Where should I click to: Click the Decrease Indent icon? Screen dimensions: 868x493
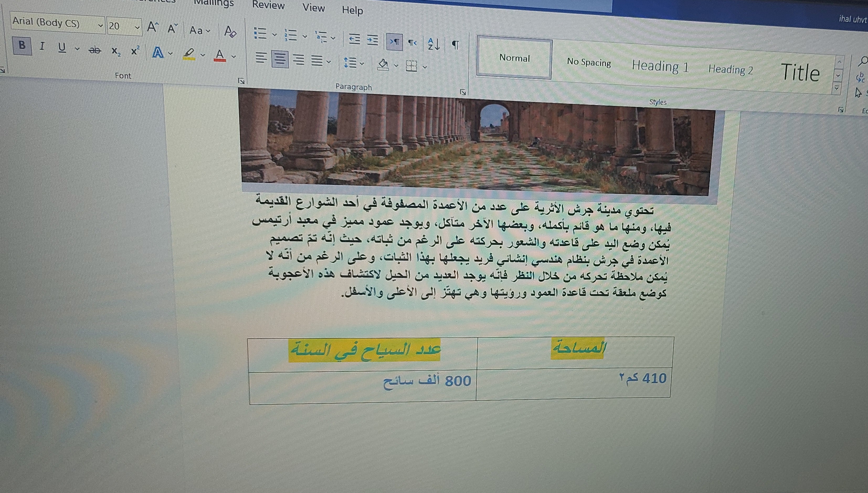point(354,40)
